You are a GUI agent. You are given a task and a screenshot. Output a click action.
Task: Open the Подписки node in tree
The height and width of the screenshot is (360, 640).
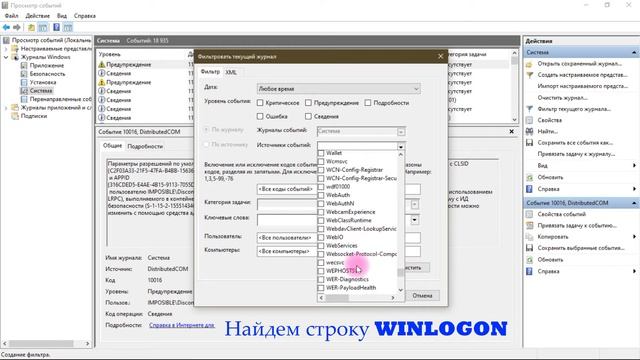point(33,116)
